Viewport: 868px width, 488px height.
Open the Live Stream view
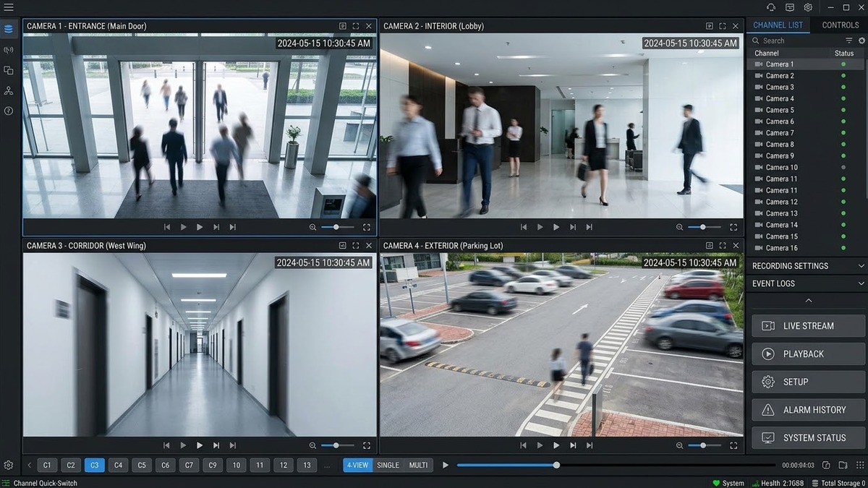tap(809, 326)
